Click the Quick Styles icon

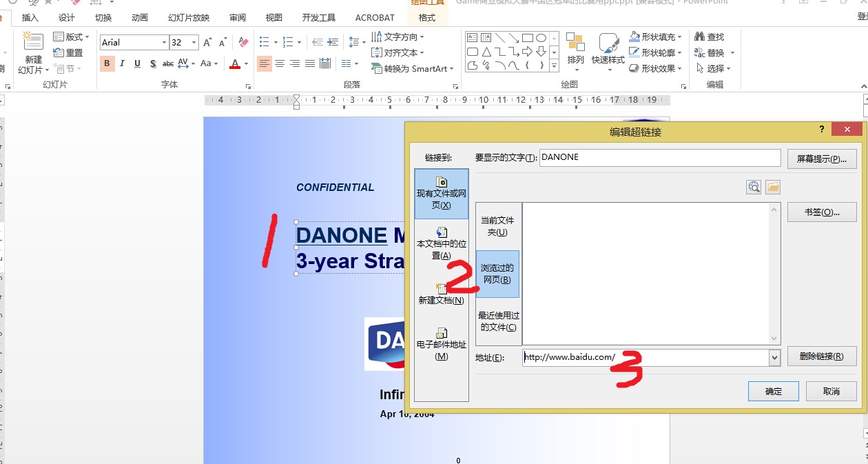(608, 43)
